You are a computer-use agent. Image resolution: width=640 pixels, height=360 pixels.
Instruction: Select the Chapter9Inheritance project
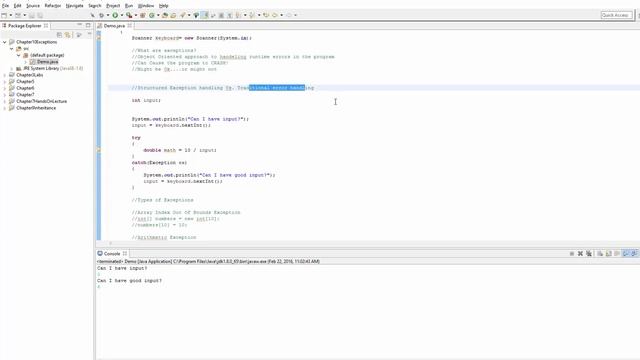click(36, 108)
